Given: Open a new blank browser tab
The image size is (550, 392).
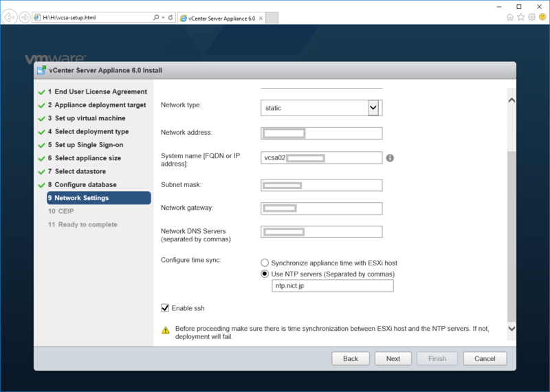Looking at the screenshot, I should 272,18.
